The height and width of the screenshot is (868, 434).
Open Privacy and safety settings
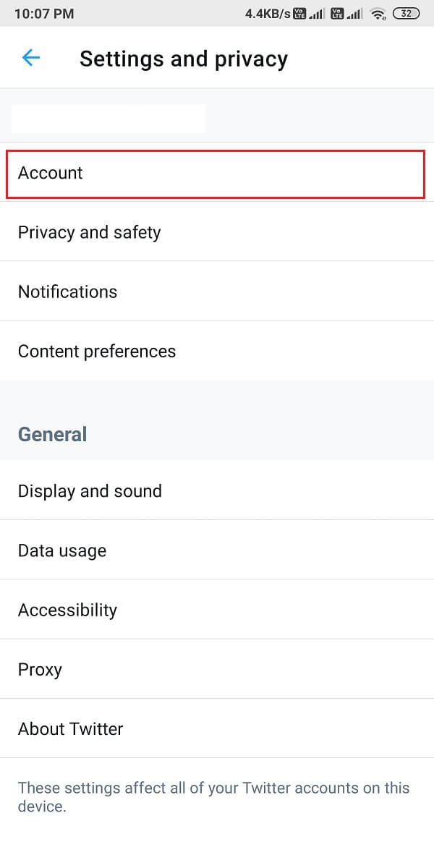coord(217,232)
